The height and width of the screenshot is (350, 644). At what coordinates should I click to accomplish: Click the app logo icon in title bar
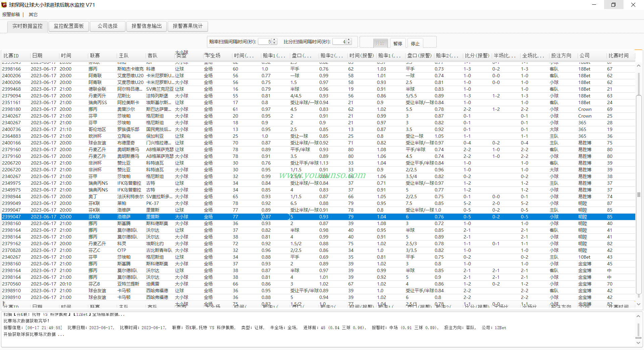pyautogui.click(x=4, y=5)
